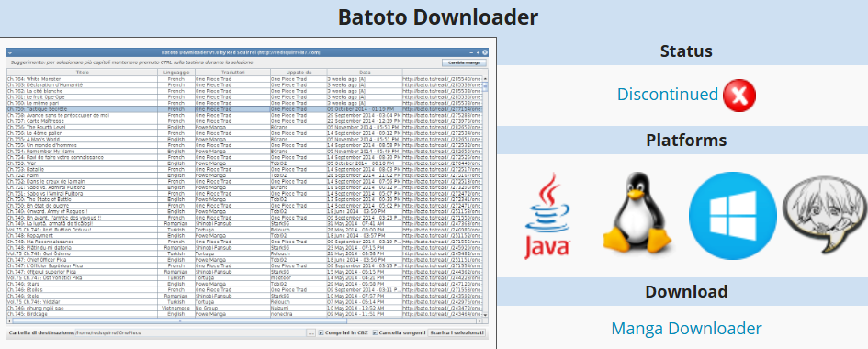Click the horizontal scrollbar left arrow
Screen dimensions: 868x349
[x=9, y=321]
